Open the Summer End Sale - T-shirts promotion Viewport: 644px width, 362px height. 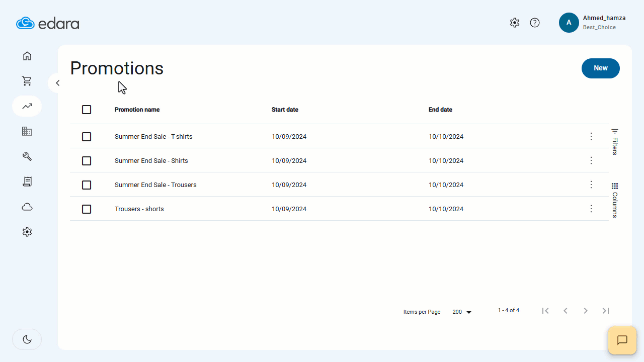click(153, 137)
